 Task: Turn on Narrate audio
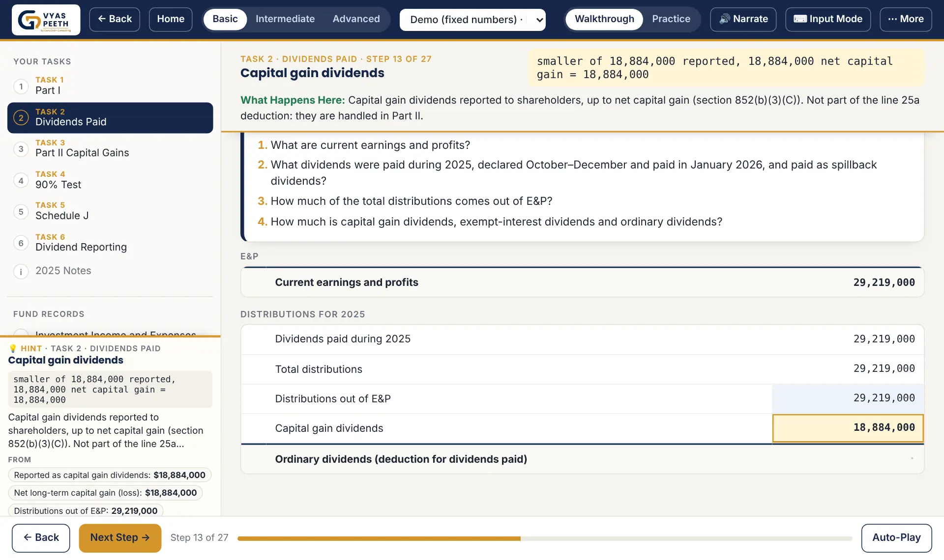click(x=743, y=19)
